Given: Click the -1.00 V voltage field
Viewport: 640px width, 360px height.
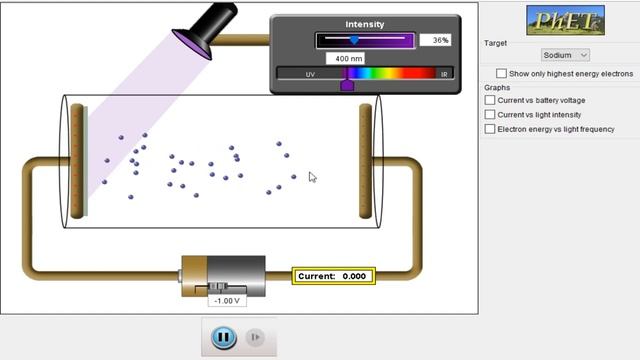Looking at the screenshot, I should click(227, 301).
